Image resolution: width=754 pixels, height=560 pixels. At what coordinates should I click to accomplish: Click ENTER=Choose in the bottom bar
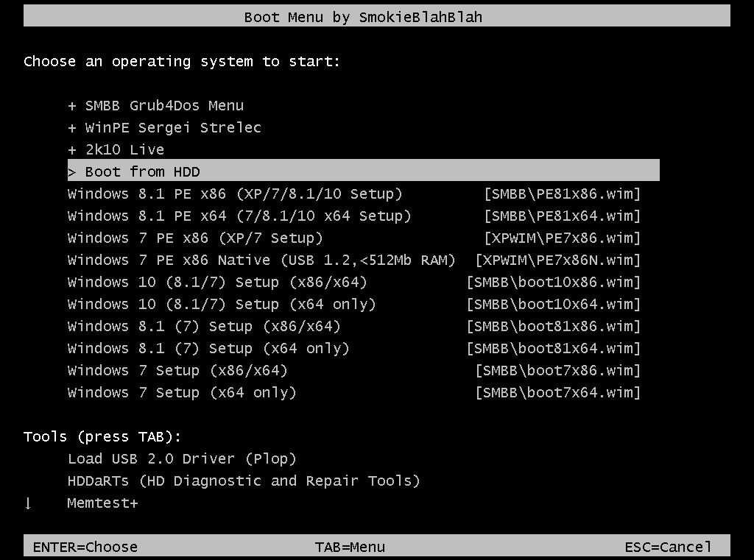[85, 547]
